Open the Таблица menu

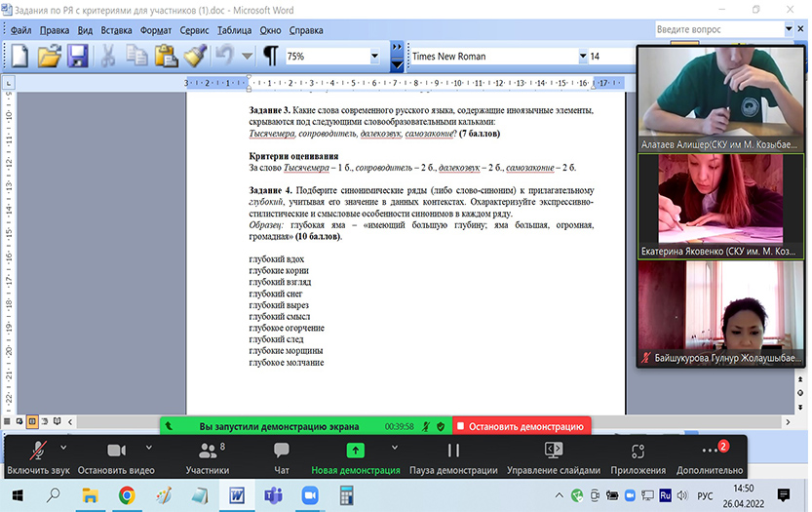[x=234, y=30]
